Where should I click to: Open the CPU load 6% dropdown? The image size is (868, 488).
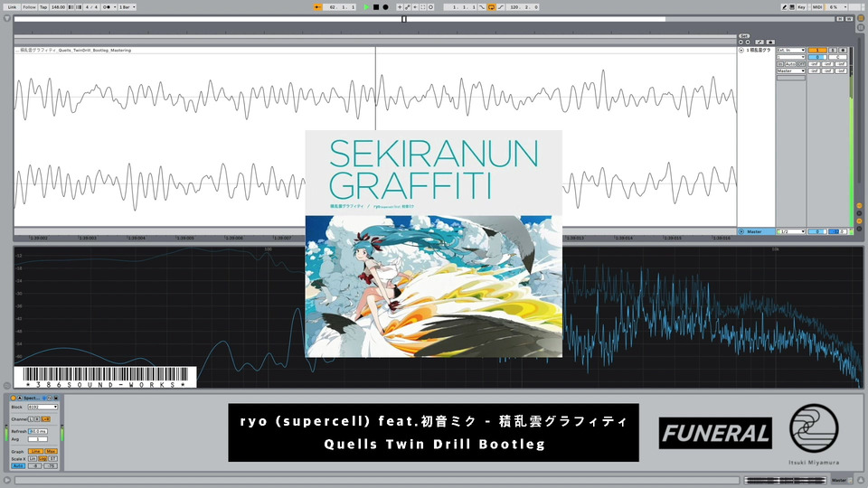click(837, 7)
